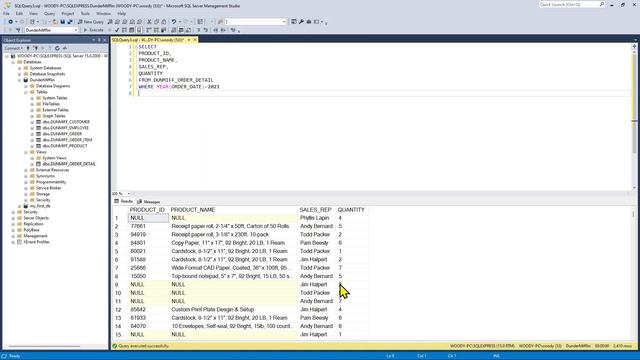640x360 pixels.
Task: Click the QUANTITY column header
Action: [351, 210]
